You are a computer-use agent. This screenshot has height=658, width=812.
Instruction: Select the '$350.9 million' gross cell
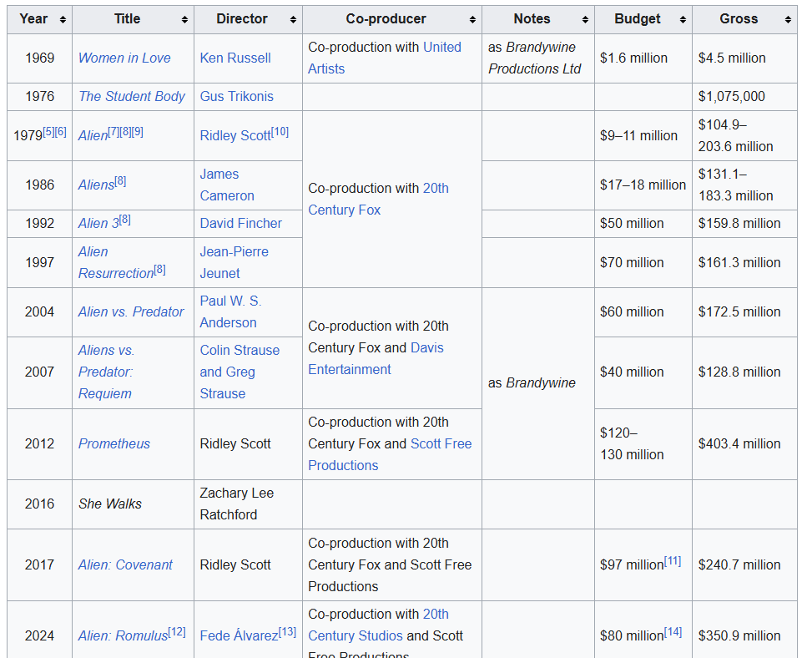[744, 630]
